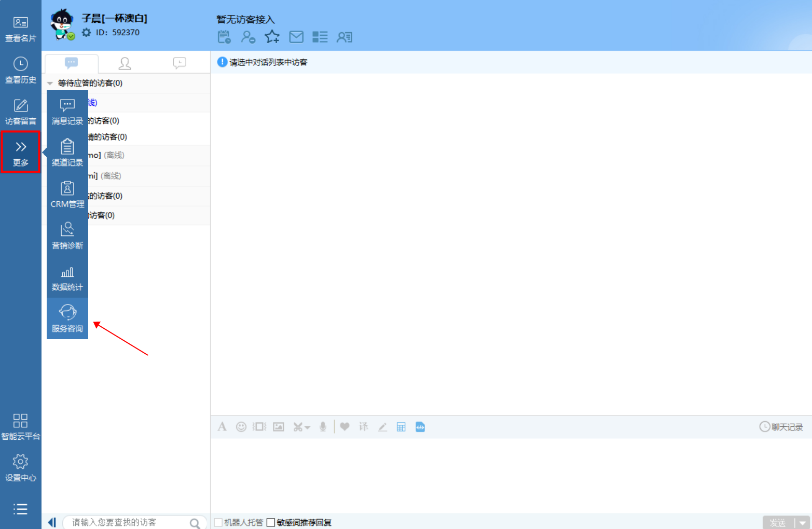Open 查看历史 history icon
Screen dimensions: 812x529
coord(20,70)
